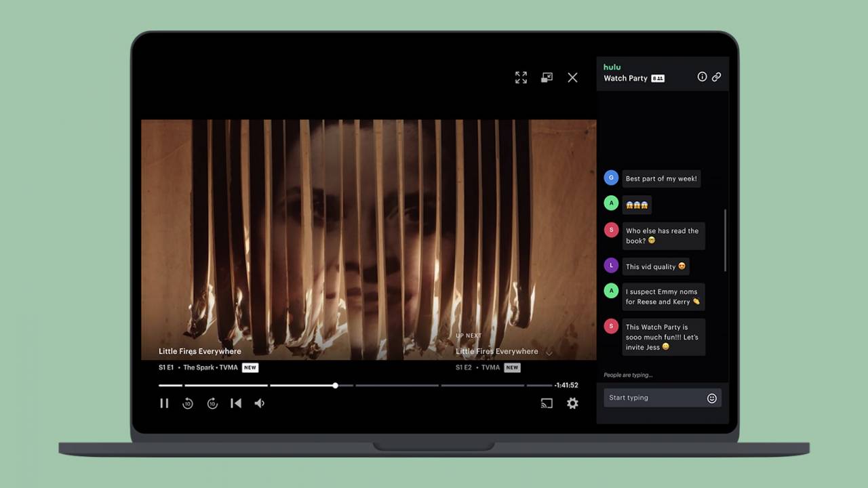868x488 pixels.
Task: Click the chat panel scrollbar
Action: pyautogui.click(x=725, y=241)
